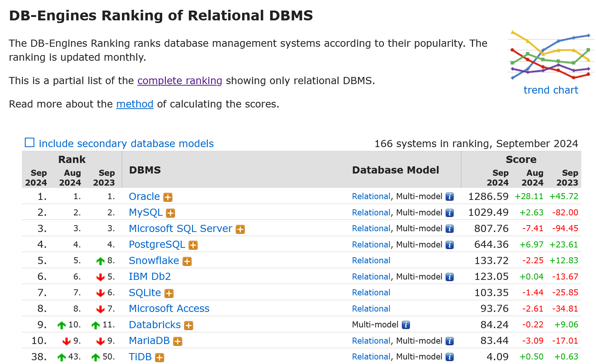Open the IBM Db2 link
The image size is (596, 364).
click(x=150, y=276)
